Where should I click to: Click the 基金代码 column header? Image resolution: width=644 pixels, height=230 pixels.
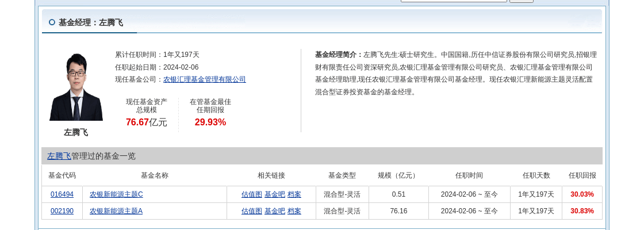click(x=62, y=175)
